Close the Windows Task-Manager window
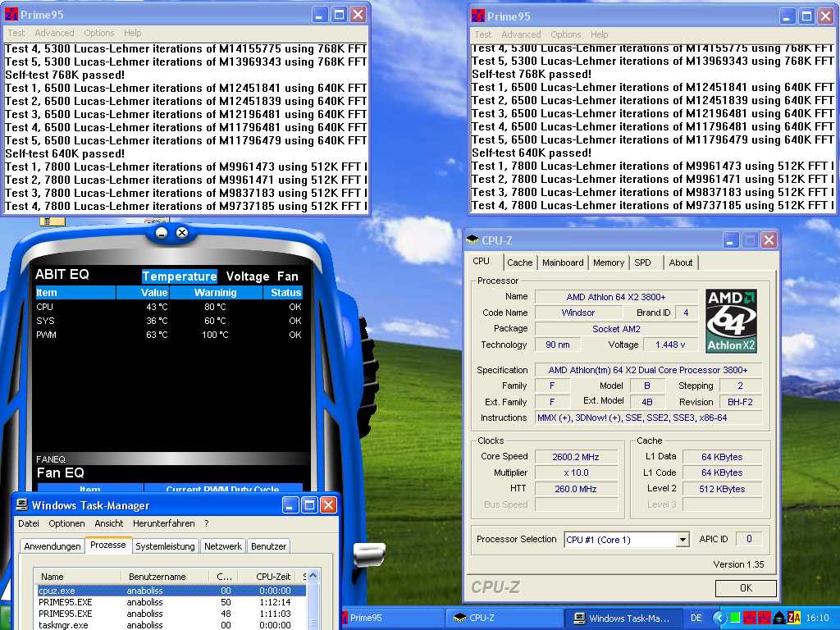This screenshot has height=630, width=840. tap(328, 504)
